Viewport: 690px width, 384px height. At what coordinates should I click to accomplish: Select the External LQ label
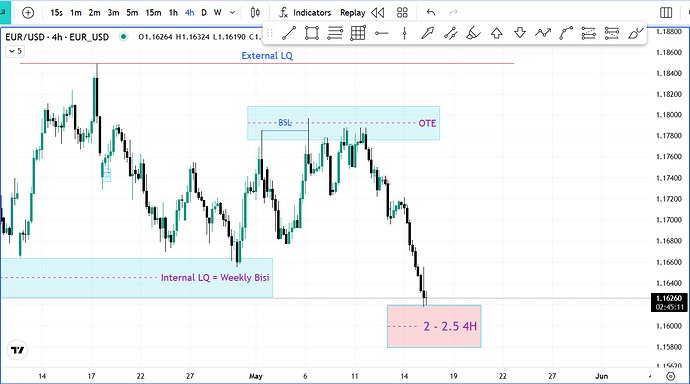[x=267, y=56]
